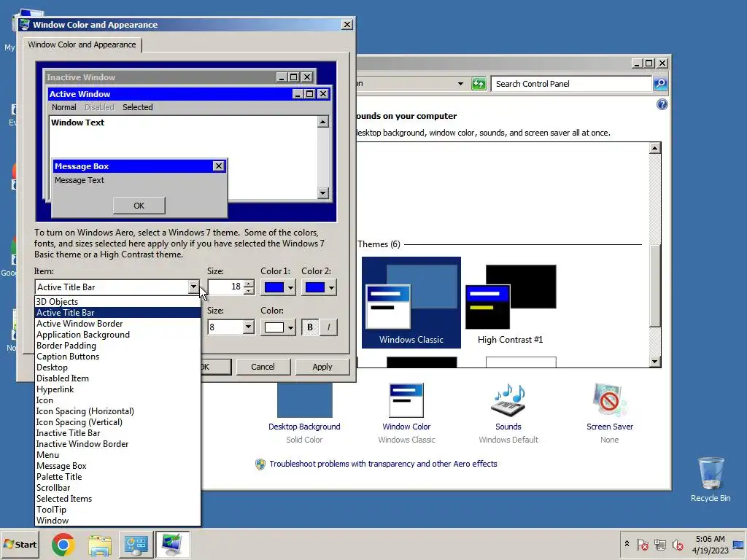Choose Inactive Title Bar entry

click(117, 433)
